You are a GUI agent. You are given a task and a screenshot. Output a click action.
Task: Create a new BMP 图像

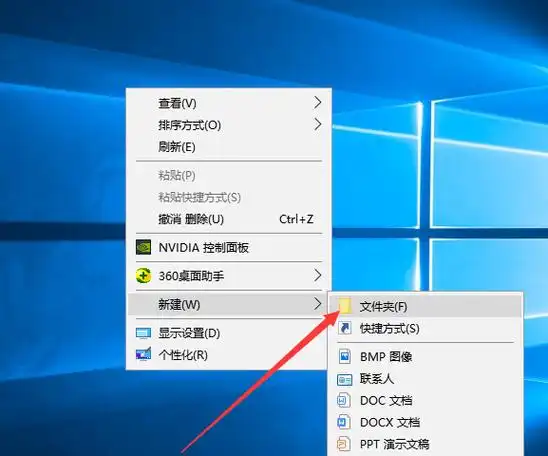[425, 357]
